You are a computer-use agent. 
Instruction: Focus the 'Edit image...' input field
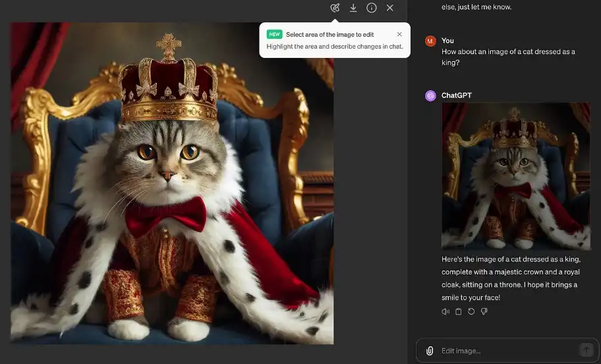506,351
